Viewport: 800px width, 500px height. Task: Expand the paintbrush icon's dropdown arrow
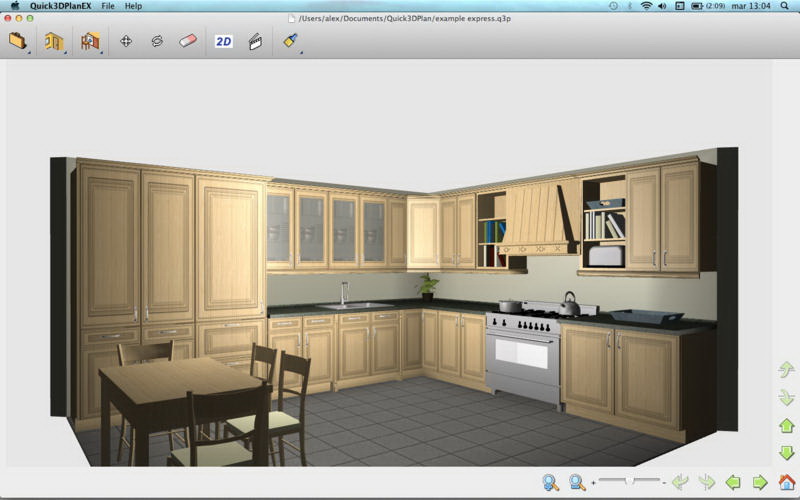[301, 51]
